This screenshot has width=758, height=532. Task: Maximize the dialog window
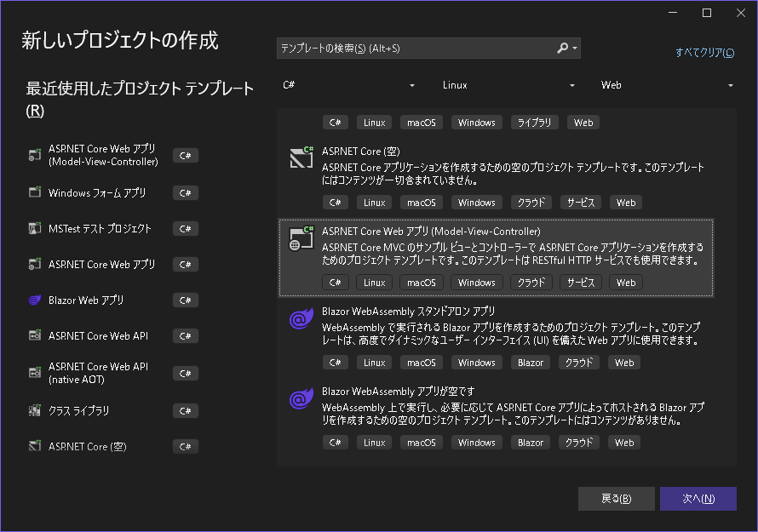pos(706,13)
